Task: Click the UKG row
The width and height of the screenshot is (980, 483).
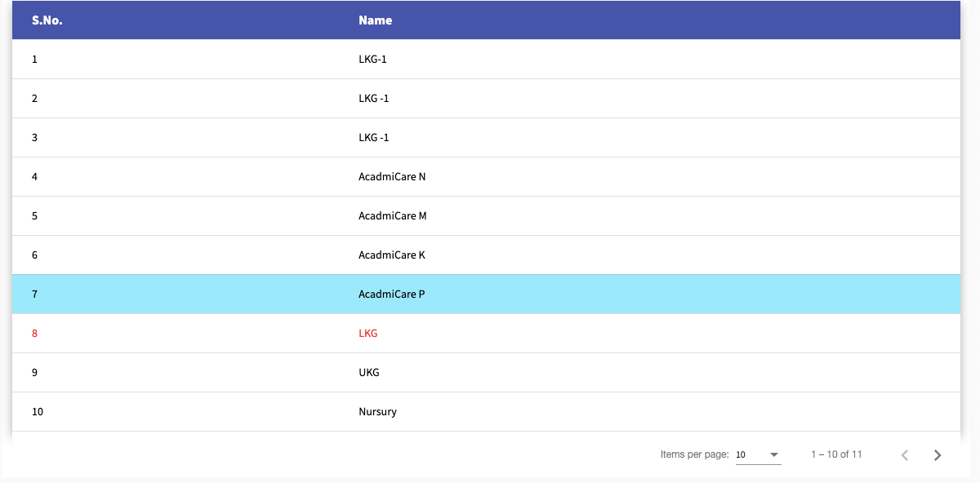Action: [x=368, y=372]
